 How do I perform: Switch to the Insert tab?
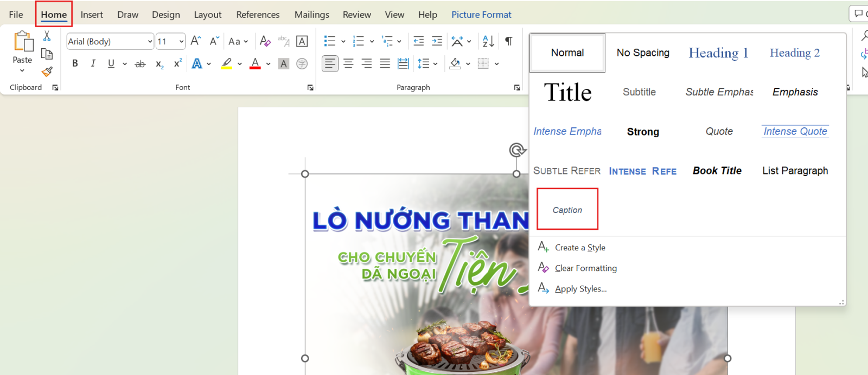[x=92, y=15]
